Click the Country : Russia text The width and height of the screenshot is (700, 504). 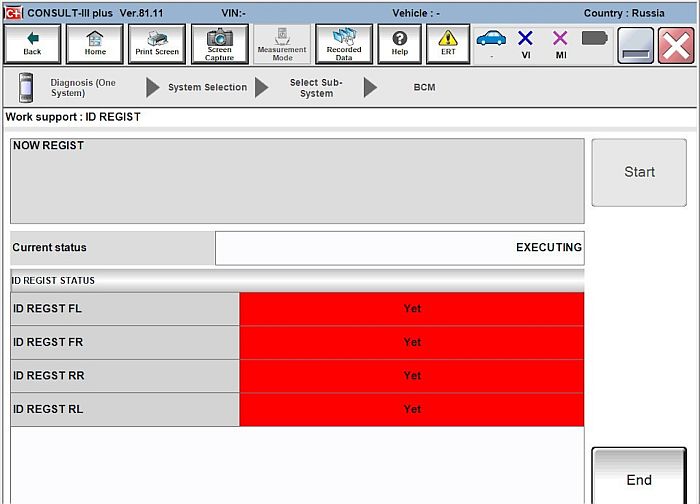tap(624, 13)
